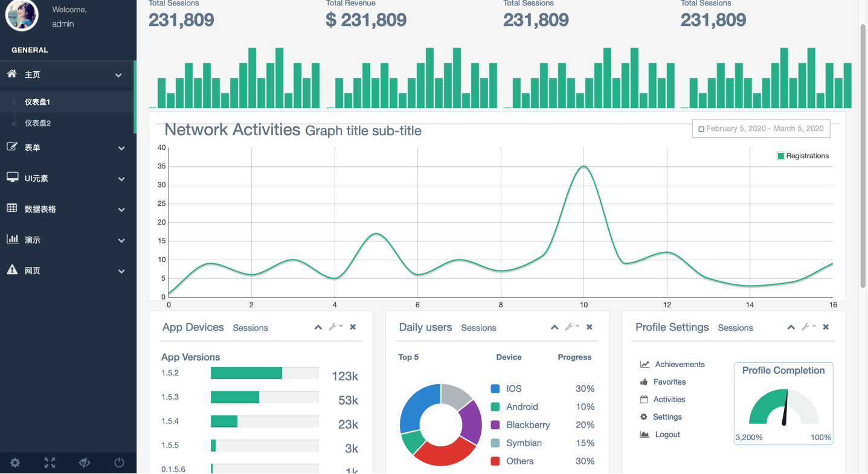Open the 表单 forms sidebar menu
The width and height of the screenshot is (868, 474).
pyautogui.click(x=68, y=148)
